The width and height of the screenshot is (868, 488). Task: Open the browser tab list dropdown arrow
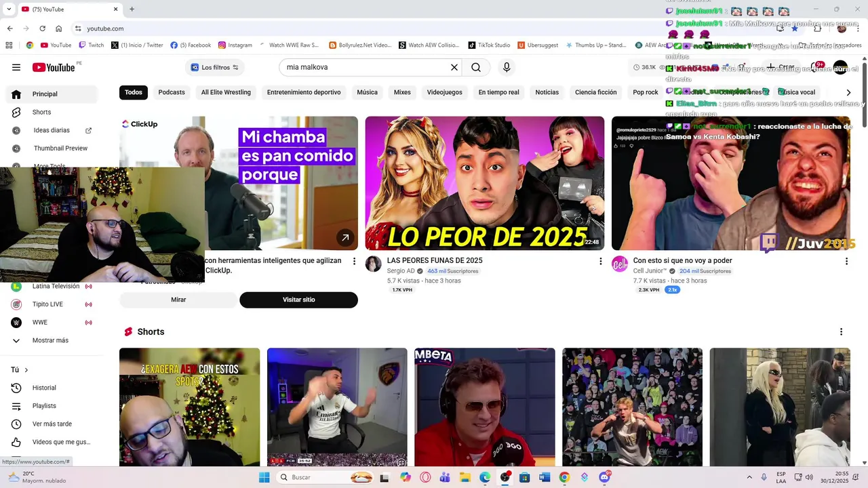pyautogui.click(x=9, y=9)
